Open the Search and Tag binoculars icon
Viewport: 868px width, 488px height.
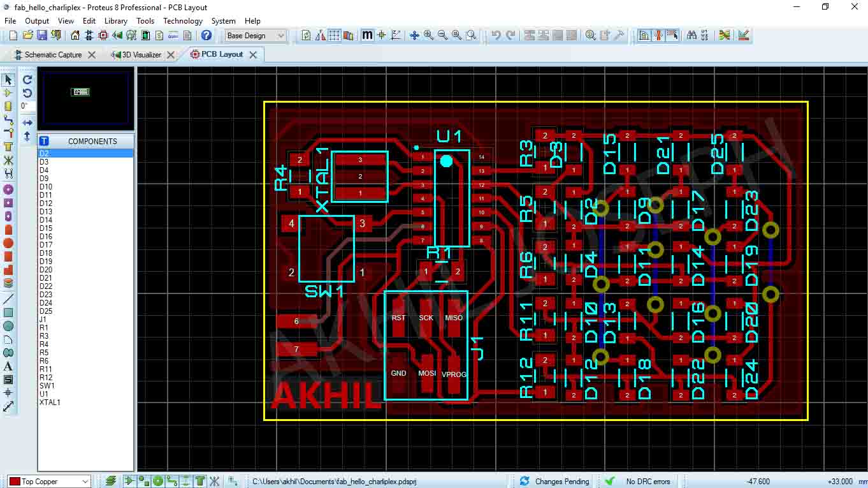(691, 36)
